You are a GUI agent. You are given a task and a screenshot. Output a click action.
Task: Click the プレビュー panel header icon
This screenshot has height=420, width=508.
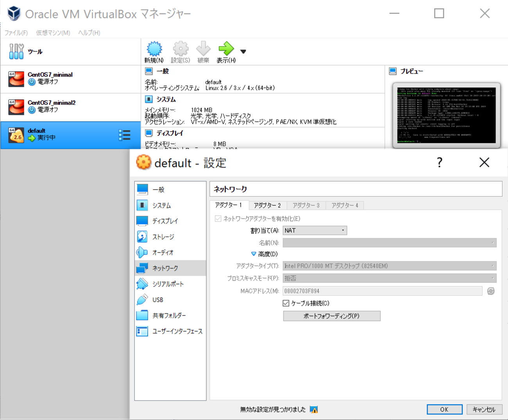(393, 71)
